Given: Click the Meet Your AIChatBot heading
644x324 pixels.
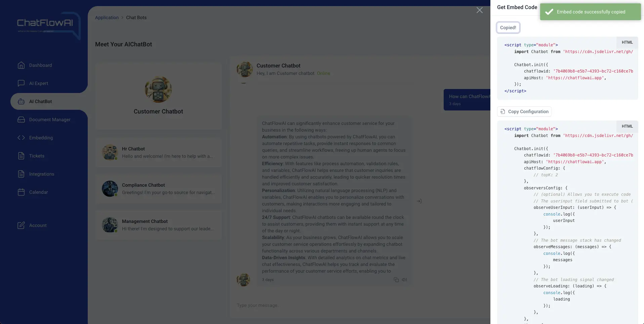Looking at the screenshot, I should click(123, 44).
